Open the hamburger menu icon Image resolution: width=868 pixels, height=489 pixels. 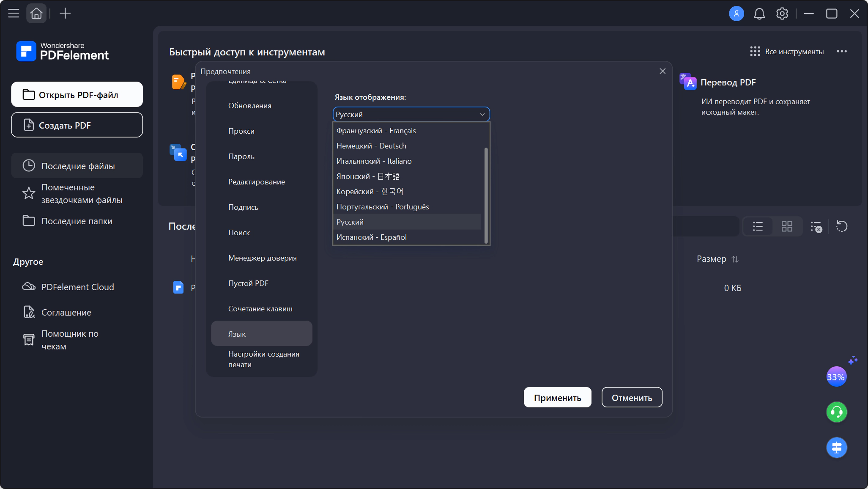(14, 14)
